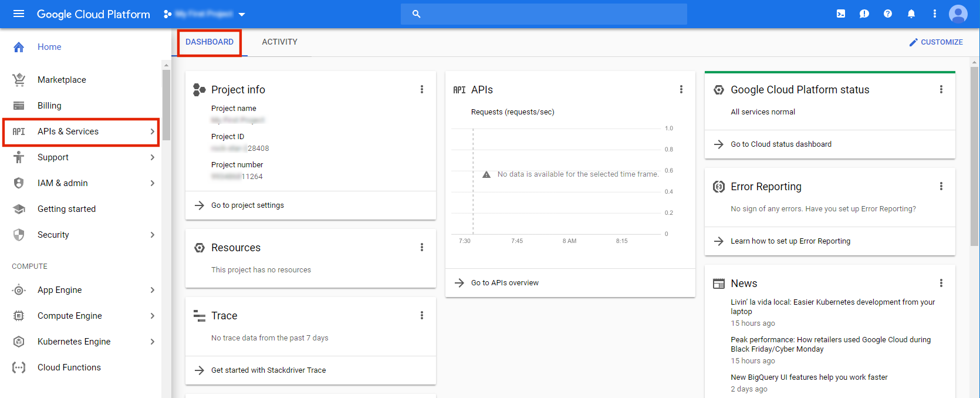Open the News card options menu

tap(941, 283)
